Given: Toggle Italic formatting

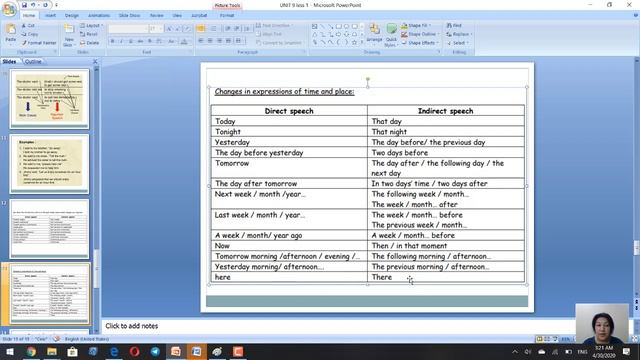Looking at the screenshot, I should pos(121,41).
